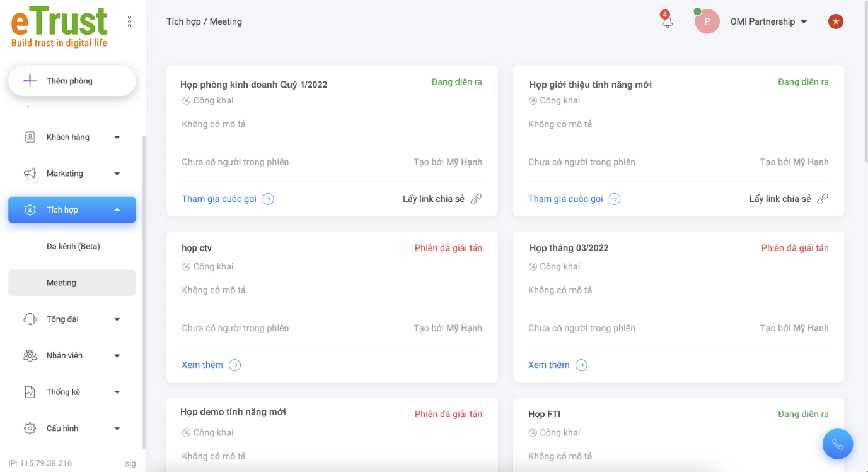Click the Vietnam flag language icon

tap(835, 21)
